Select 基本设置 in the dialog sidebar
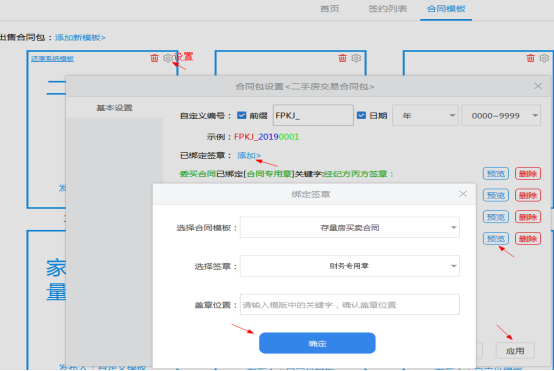 point(114,108)
